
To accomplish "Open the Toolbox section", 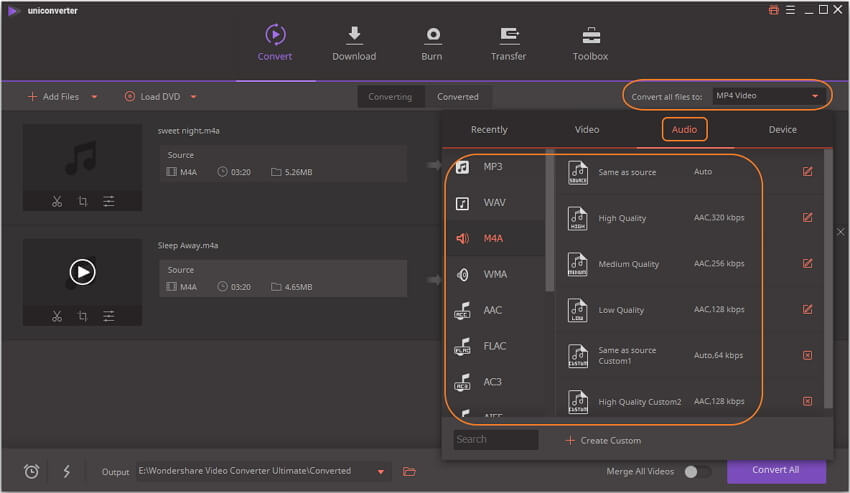I will coord(590,42).
